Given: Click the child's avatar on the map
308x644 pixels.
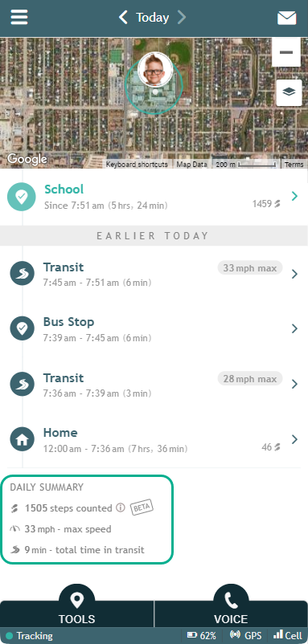Looking at the screenshot, I should pos(155,70).
